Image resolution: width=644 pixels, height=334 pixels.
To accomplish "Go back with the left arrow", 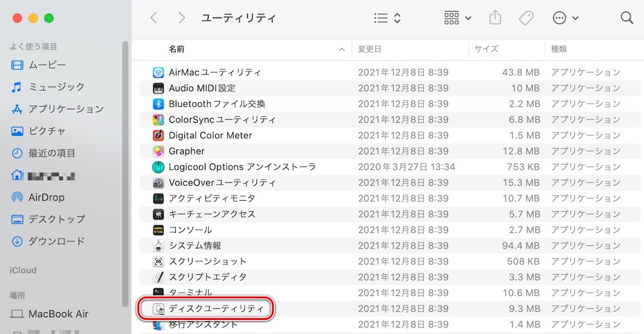I will click(x=154, y=17).
